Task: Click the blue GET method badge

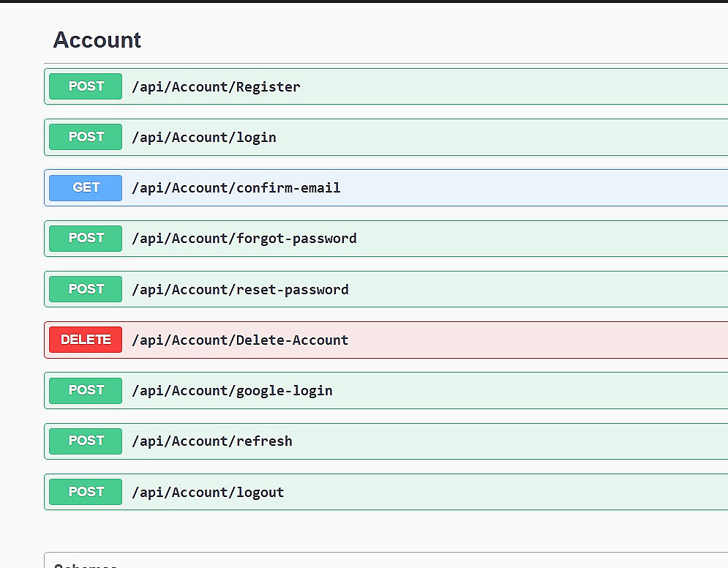Action: [86, 188]
